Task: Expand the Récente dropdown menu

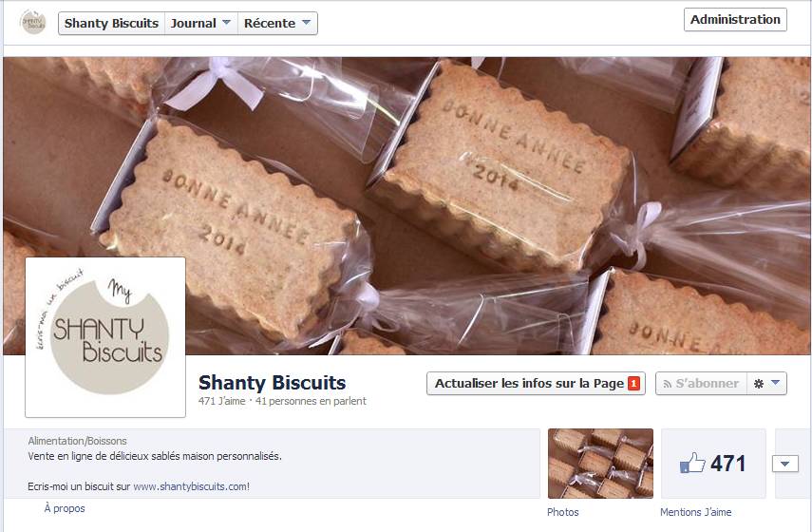Action: pos(277,24)
